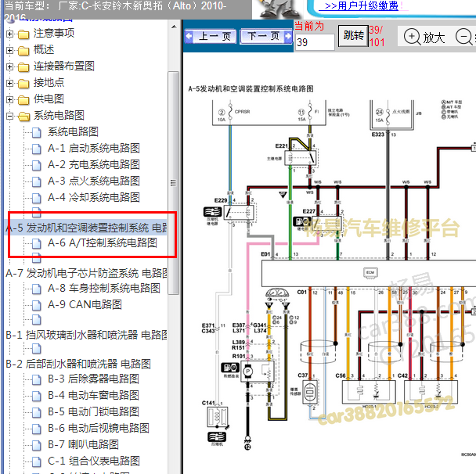Focus the page number field showing 39
Viewport: 476px width, 474px height.
tap(315, 42)
